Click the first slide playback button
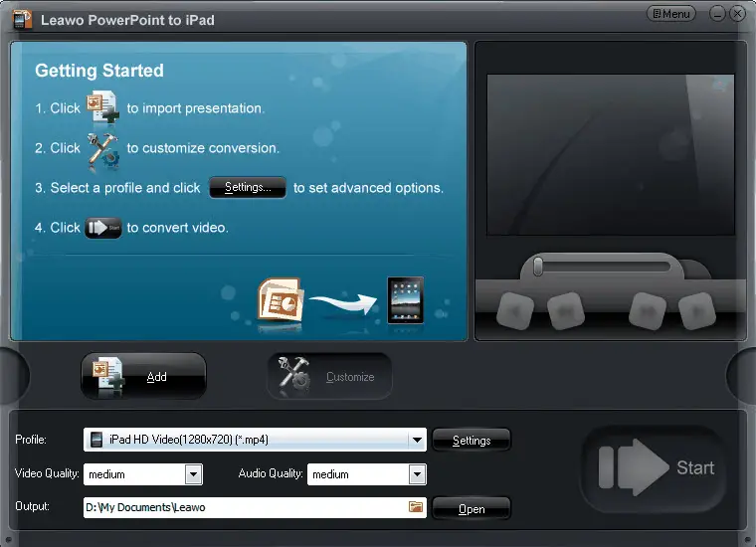Image resolution: width=756 pixels, height=547 pixels. 515,311
